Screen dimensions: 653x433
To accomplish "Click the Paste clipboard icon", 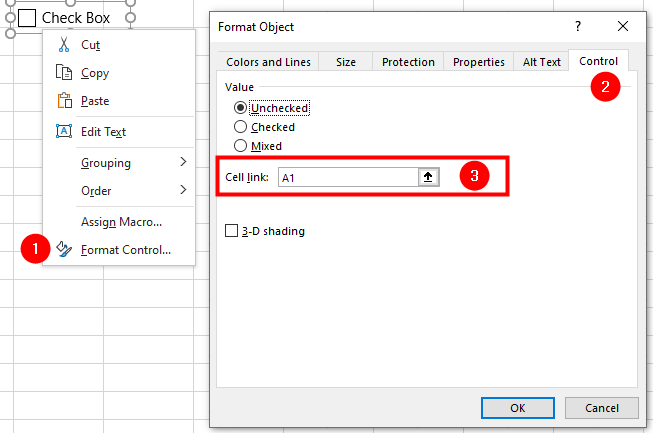I will 64,100.
